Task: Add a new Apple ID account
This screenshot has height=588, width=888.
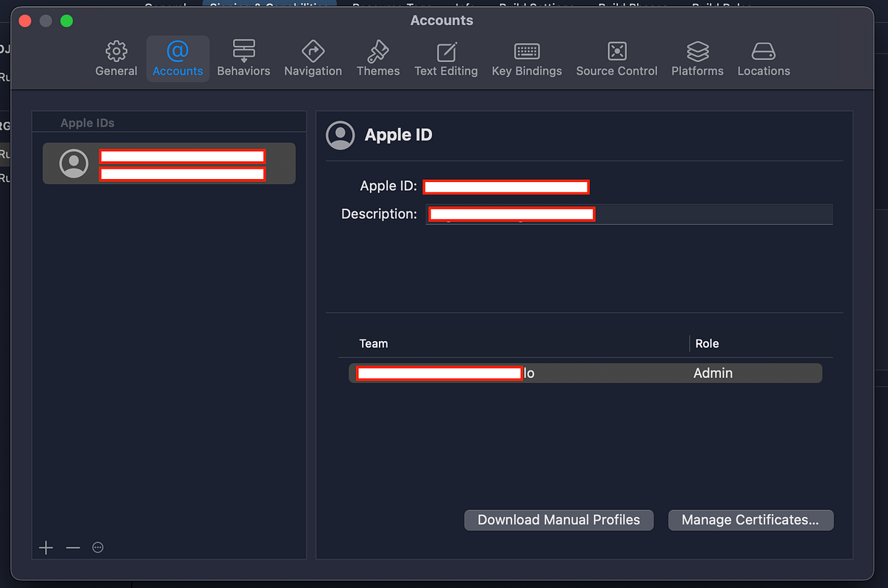Action: (46, 547)
